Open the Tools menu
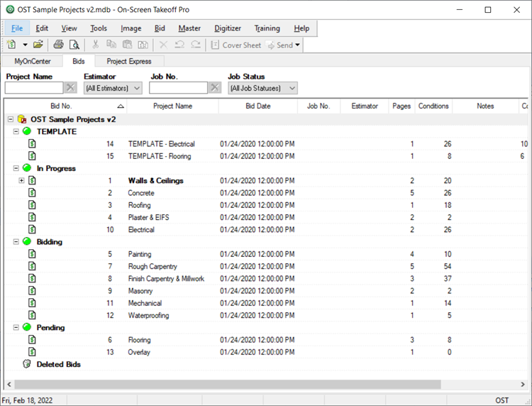Screen dimensions: 532x406 tap(99, 28)
